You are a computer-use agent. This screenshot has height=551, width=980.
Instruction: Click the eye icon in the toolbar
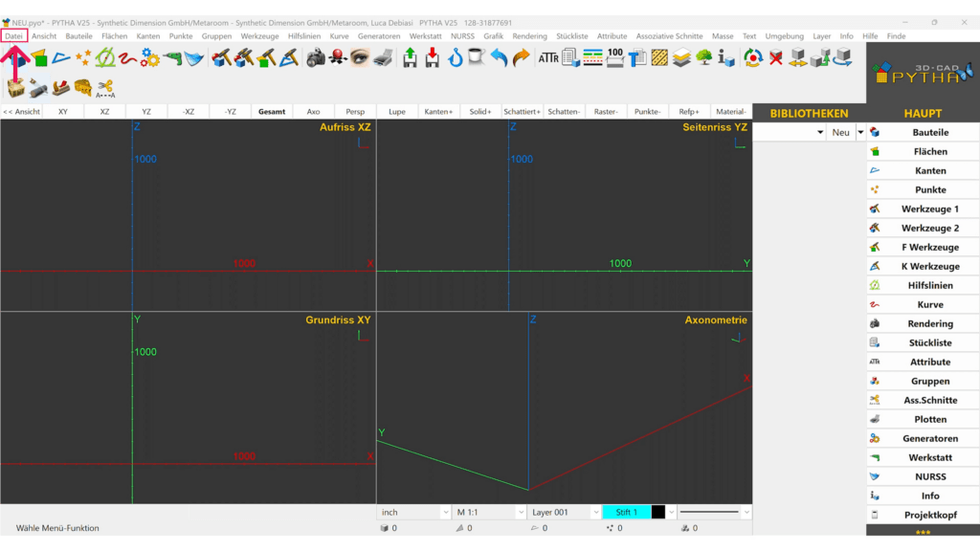[x=360, y=58]
